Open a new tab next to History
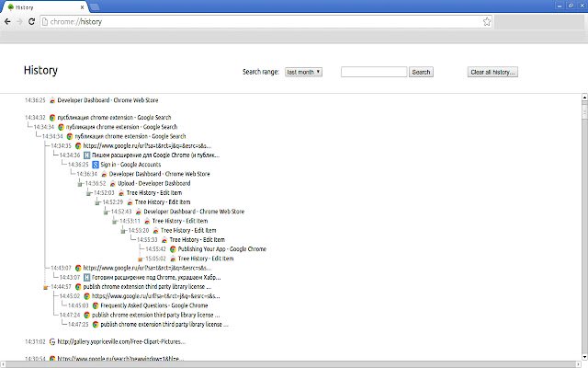Screen dimensions: 588x368 click(95, 7)
